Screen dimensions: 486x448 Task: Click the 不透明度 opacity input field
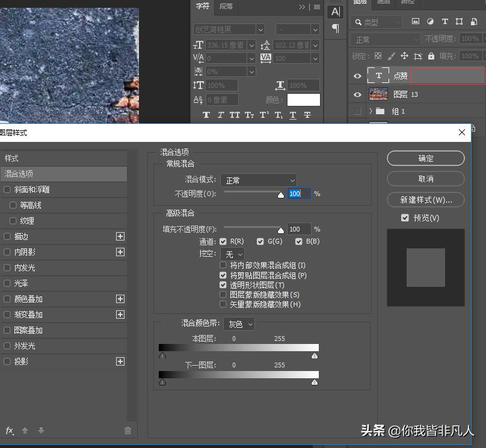298,193
